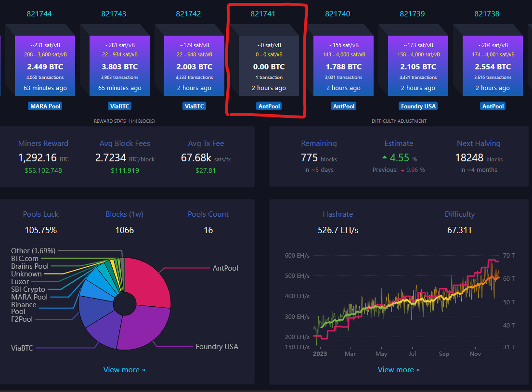Image resolution: width=532 pixels, height=392 pixels.
Task: Open block 821744 height link
Action: (x=39, y=13)
